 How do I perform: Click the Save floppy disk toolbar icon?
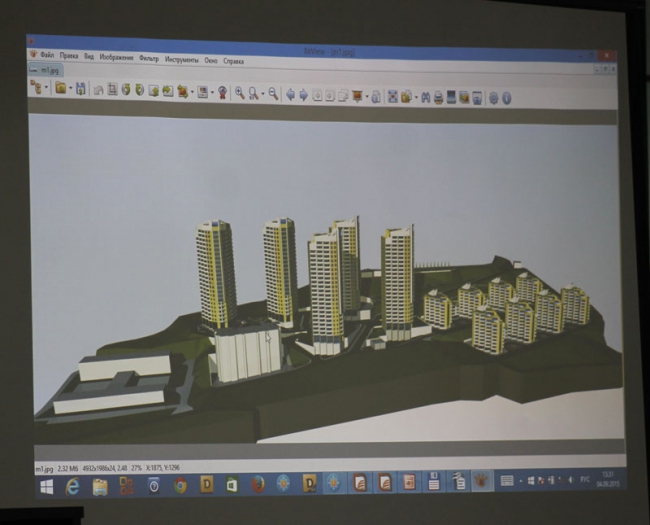(x=81, y=89)
